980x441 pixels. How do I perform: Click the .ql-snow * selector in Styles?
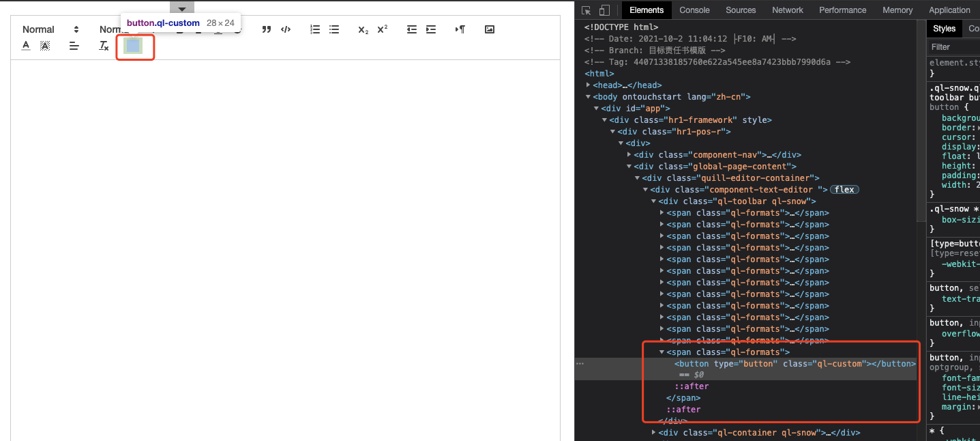coord(954,209)
